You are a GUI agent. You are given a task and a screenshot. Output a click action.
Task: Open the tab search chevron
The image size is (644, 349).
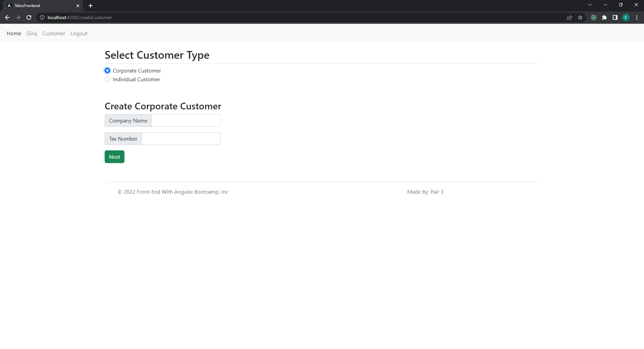coord(590,5)
